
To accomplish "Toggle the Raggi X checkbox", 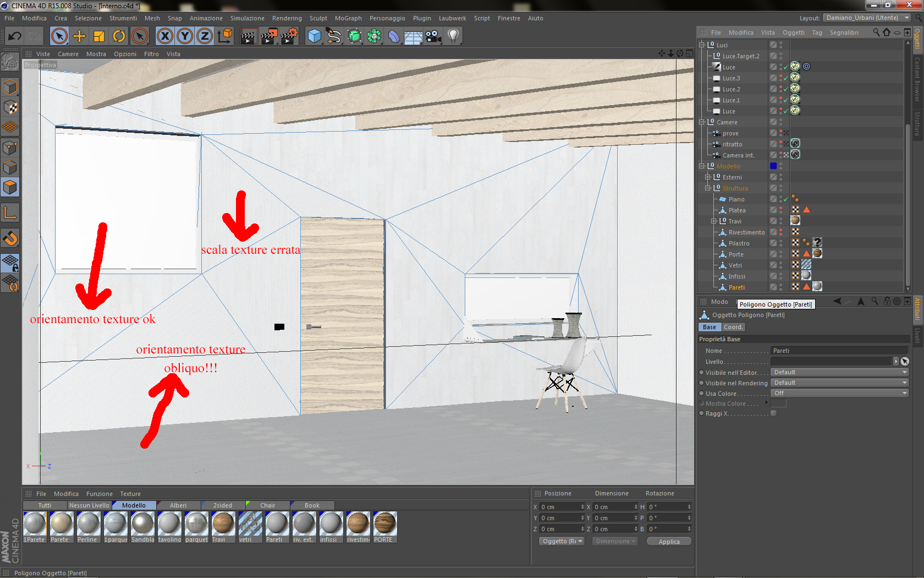I will 774,413.
